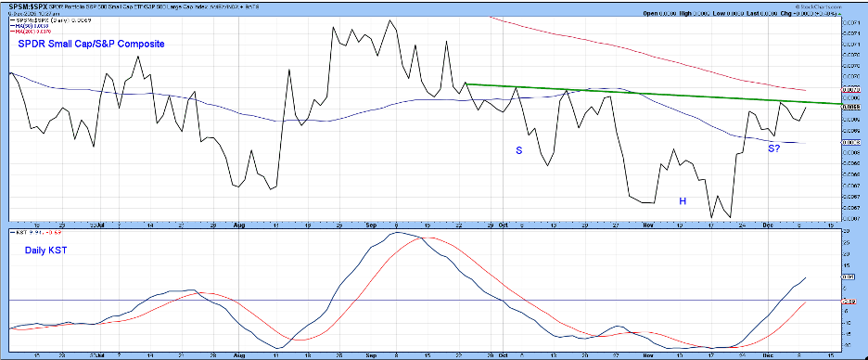Click the Nov label on price panel axis
The image size is (868, 360).
(x=648, y=225)
